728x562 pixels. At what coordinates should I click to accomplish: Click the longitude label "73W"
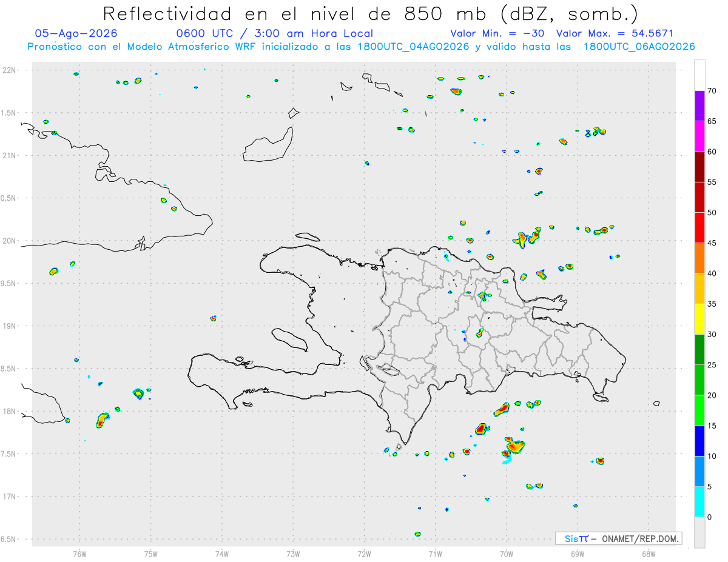click(293, 554)
